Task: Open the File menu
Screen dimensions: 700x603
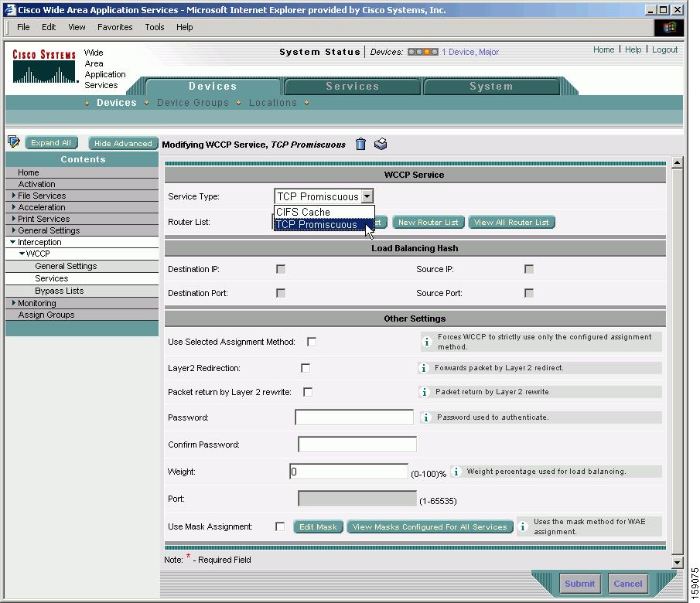Action: (x=23, y=27)
